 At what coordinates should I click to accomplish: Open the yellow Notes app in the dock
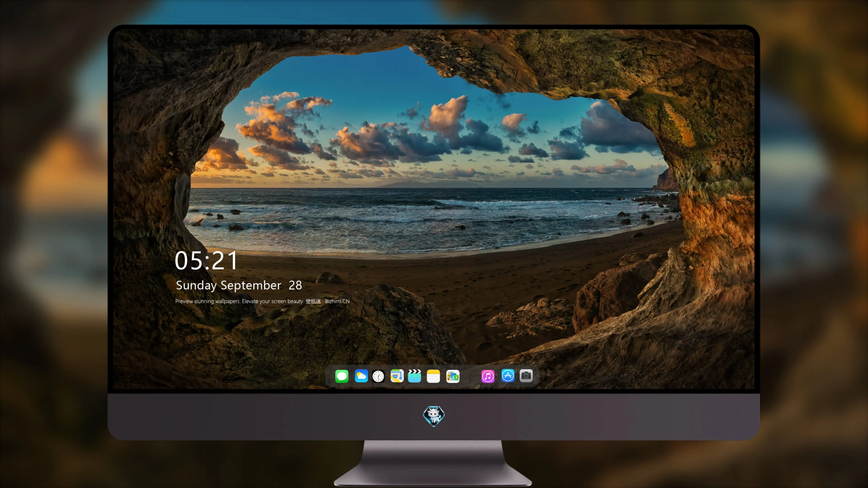433,376
